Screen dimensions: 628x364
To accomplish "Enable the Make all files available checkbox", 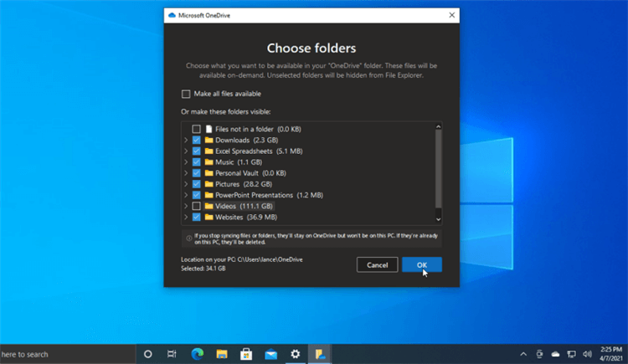I will 186,94.
